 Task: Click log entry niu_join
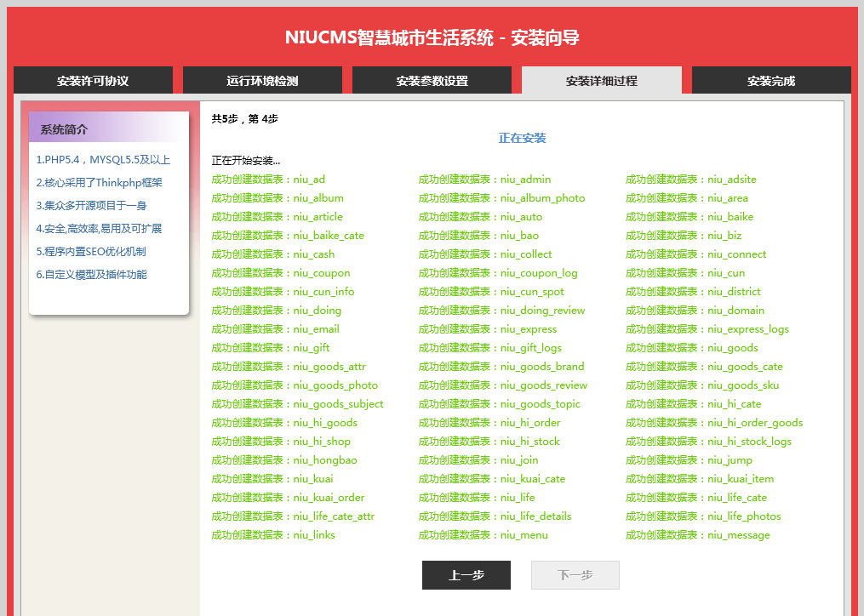[478, 460]
